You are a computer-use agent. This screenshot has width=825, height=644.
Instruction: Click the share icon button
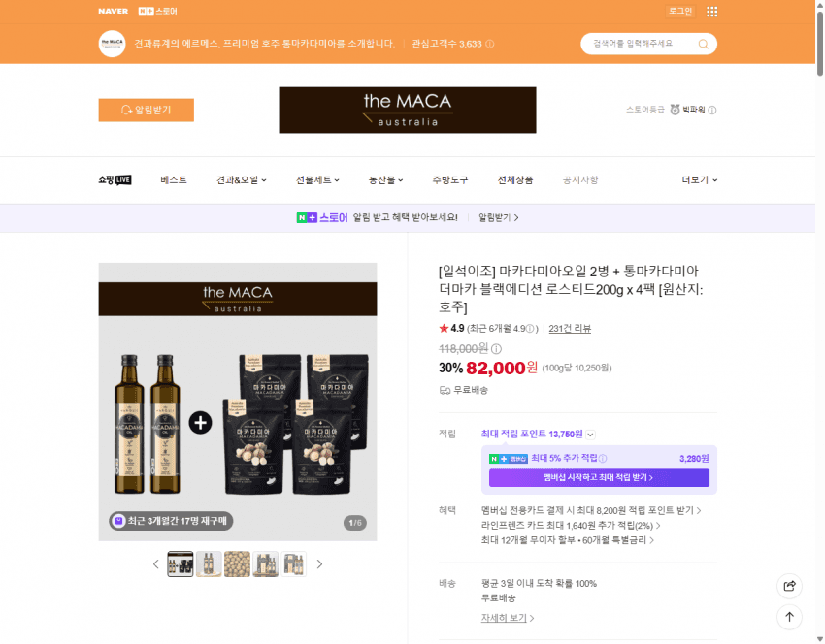[789, 586]
